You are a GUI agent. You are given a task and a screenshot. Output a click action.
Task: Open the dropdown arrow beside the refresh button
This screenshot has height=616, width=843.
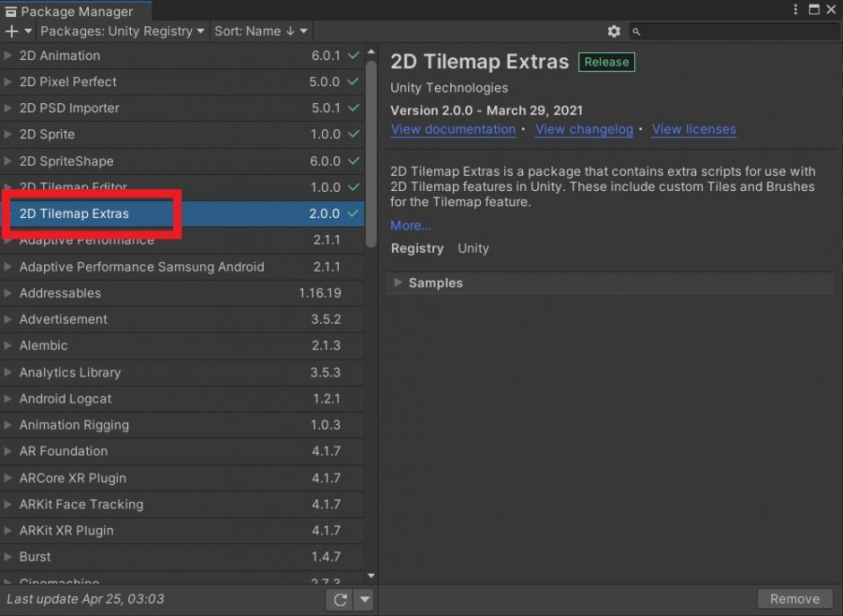(x=363, y=599)
